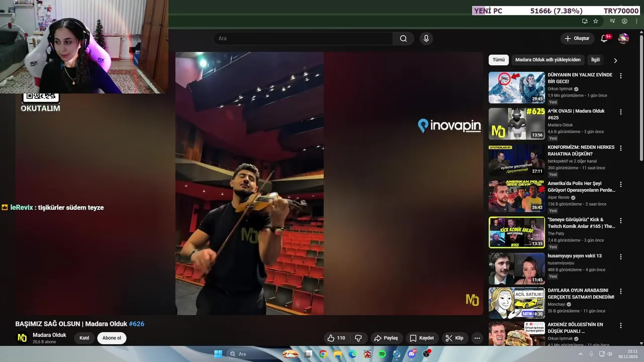Click the YouTube search magnifier button
Screen dimensions: 644x362
404,39
